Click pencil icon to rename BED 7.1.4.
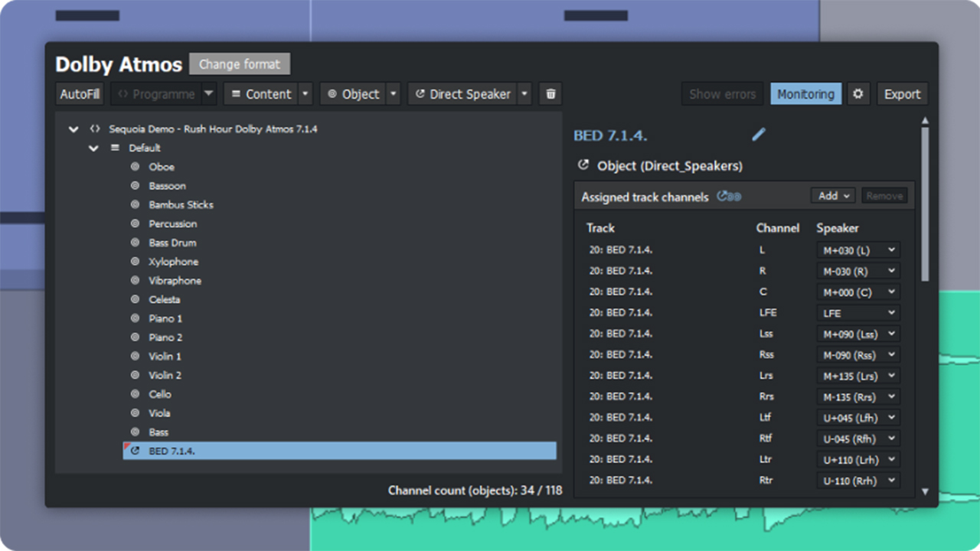Image resolution: width=980 pixels, height=551 pixels. (x=758, y=135)
